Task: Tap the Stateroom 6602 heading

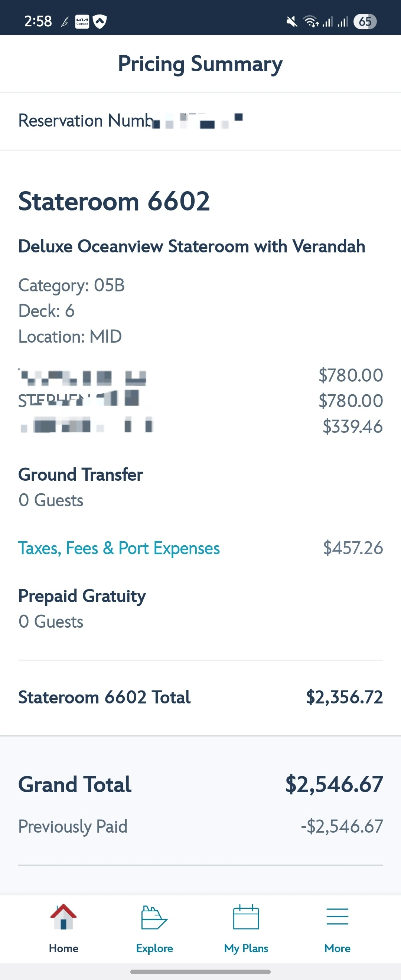Action: point(114,201)
